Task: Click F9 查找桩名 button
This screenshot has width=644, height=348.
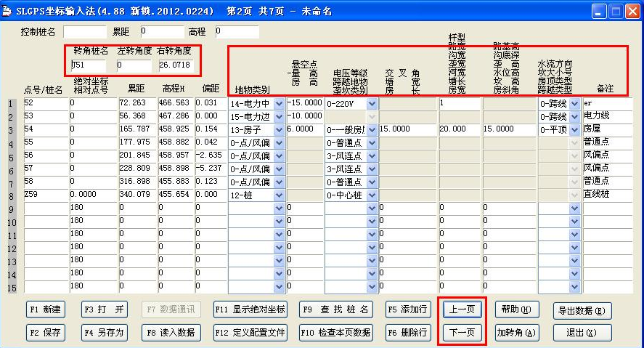Action: (x=336, y=309)
